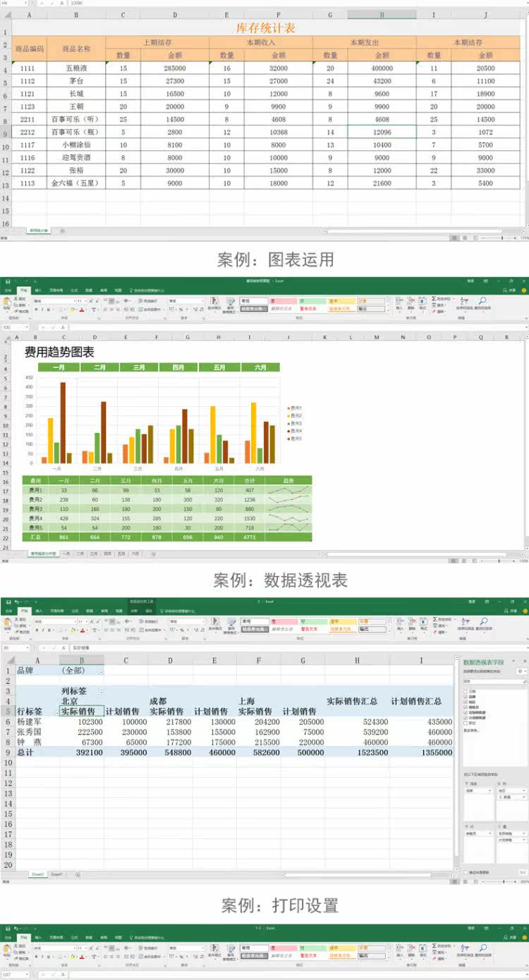The height and width of the screenshot is (980, 529).
Task: Click Format as Table in 费用趋势图表 workbook ribbon
Action: tap(230, 304)
